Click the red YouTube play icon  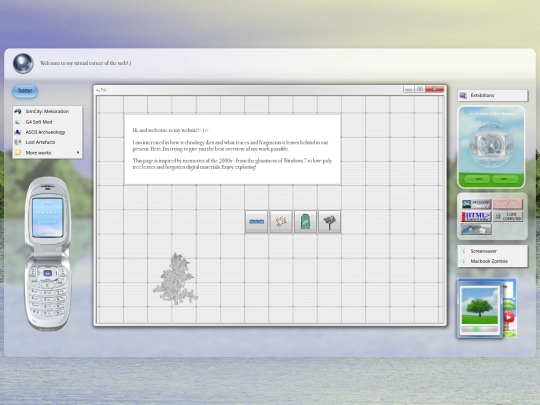point(509,316)
